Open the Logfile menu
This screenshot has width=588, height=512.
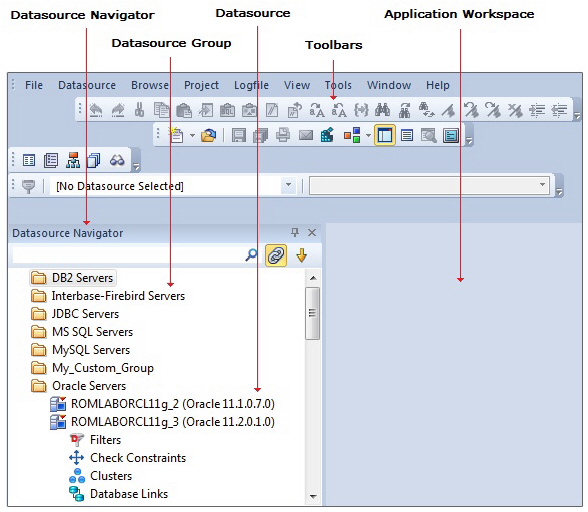[251, 85]
